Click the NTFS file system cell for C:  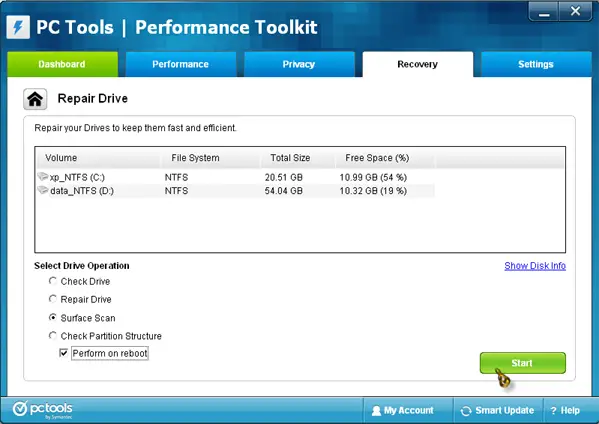coord(176,177)
